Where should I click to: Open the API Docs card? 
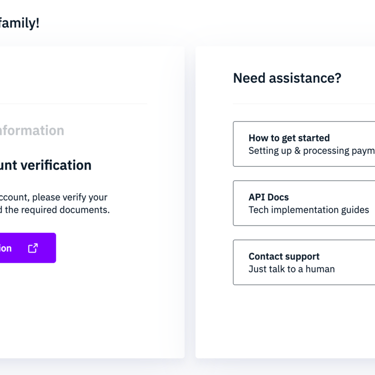point(304,203)
